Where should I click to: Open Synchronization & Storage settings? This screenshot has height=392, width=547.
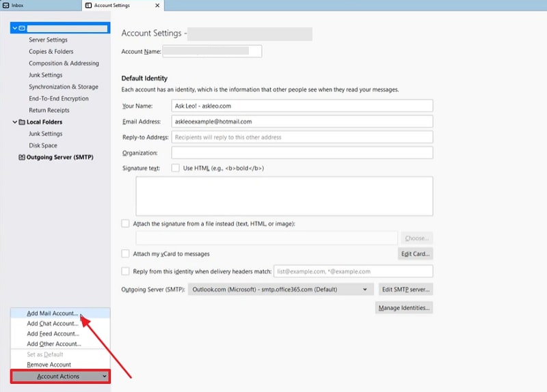pyautogui.click(x=64, y=87)
